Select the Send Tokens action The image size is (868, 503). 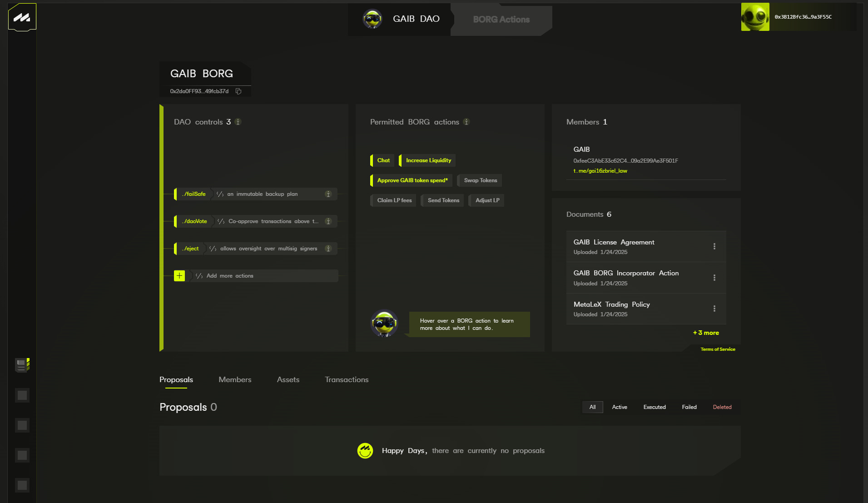[442, 200]
